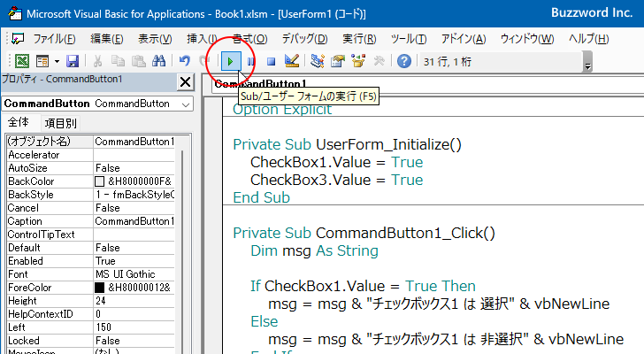
Task: Run Sub/UserForm with the green play button
Action: (x=230, y=62)
